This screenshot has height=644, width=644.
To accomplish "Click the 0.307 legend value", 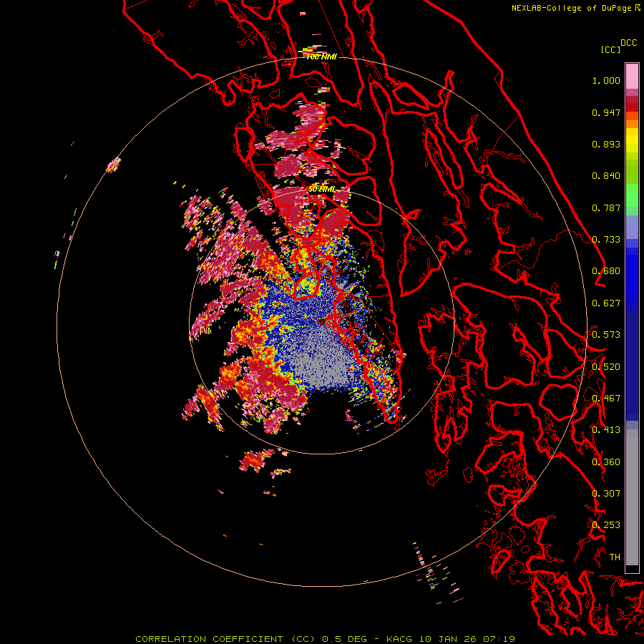I will pyautogui.click(x=606, y=494).
